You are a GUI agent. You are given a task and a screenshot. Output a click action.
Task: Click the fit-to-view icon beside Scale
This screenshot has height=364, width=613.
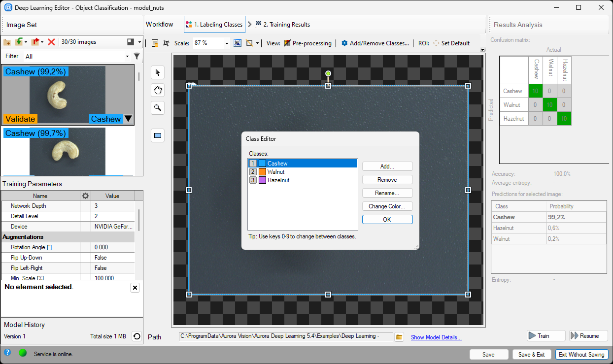[238, 43]
